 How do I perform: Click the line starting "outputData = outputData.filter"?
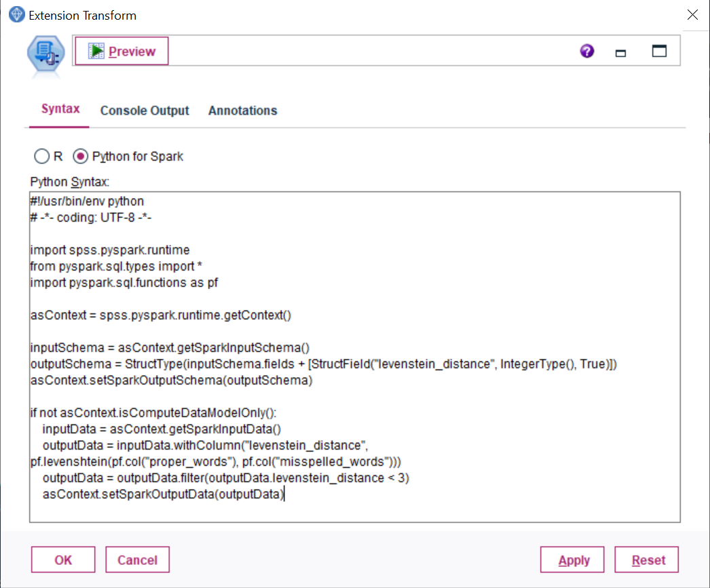click(225, 478)
